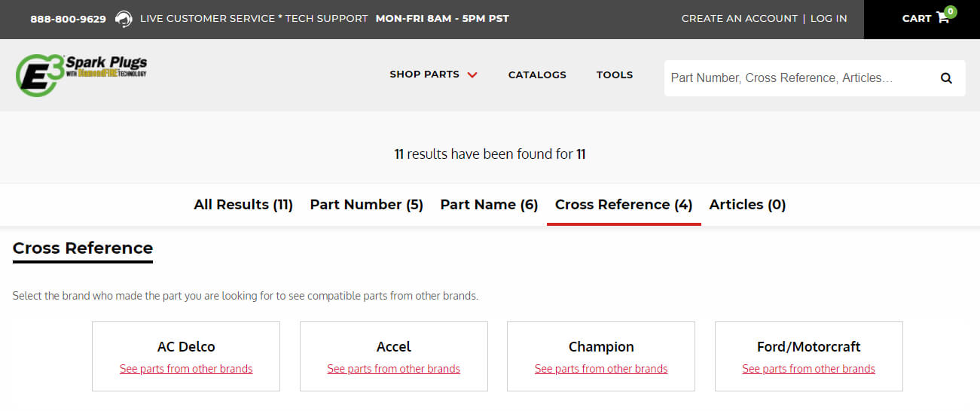Viewport: 980px width, 411px height.
Task: Switch to the Articles (0) tab
Action: click(747, 205)
